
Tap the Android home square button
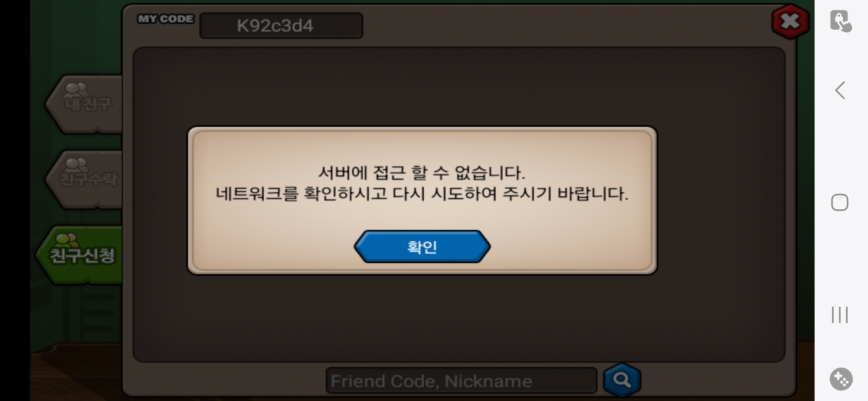click(840, 202)
